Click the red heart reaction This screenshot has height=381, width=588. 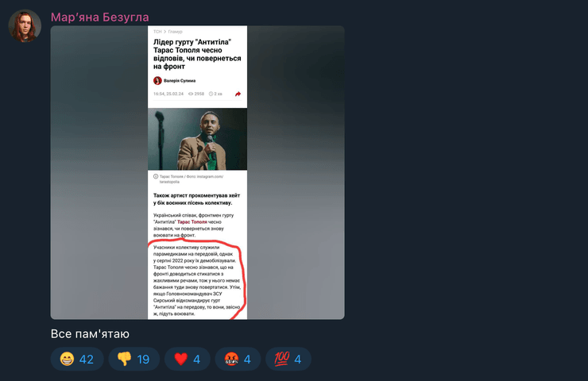tap(187, 359)
